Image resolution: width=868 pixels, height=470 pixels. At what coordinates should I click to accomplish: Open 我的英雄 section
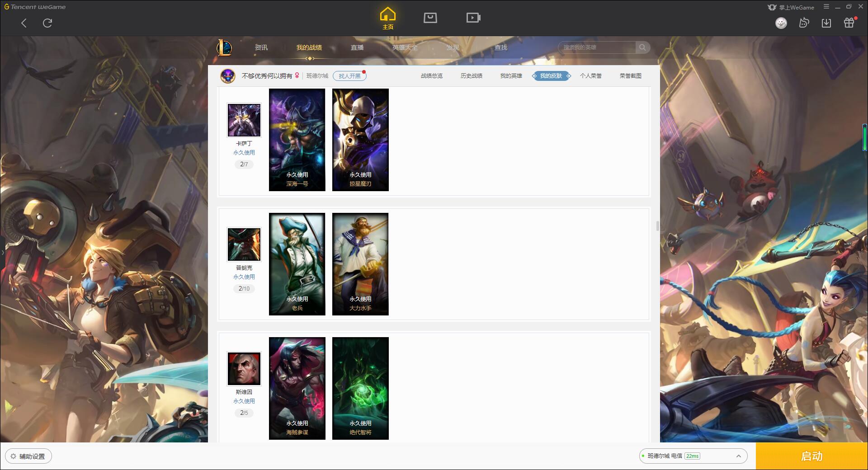click(x=511, y=76)
